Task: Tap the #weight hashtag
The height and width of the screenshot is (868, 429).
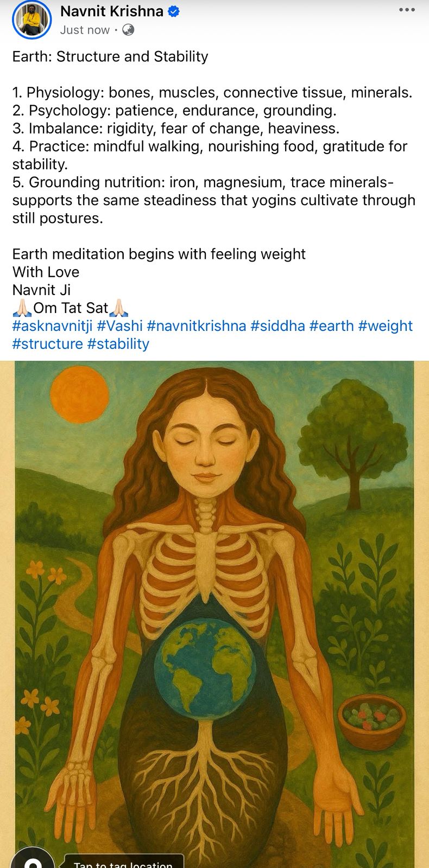Action: pos(386,326)
